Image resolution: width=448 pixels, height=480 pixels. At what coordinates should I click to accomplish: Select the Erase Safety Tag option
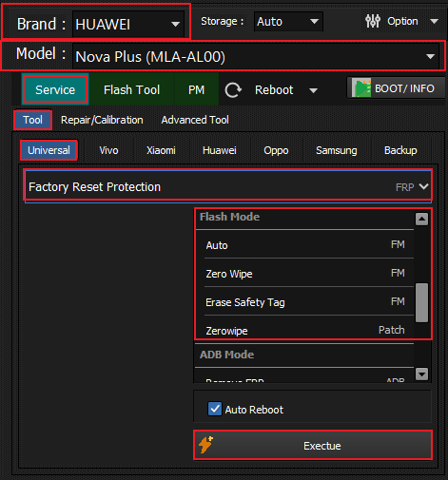[305, 302]
